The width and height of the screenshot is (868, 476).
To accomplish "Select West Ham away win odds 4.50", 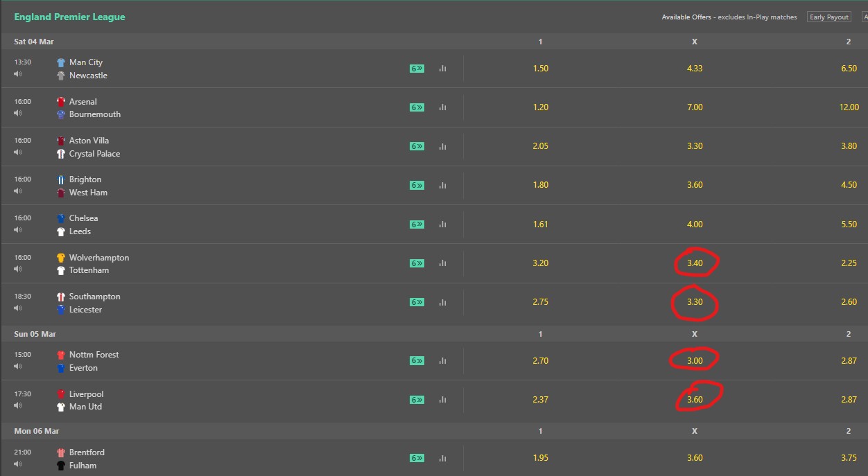I will pos(849,185).
